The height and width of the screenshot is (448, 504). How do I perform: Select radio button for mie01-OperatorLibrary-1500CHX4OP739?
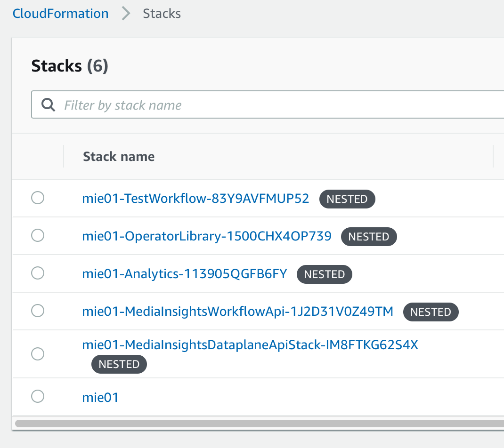(x=38, y=235)
